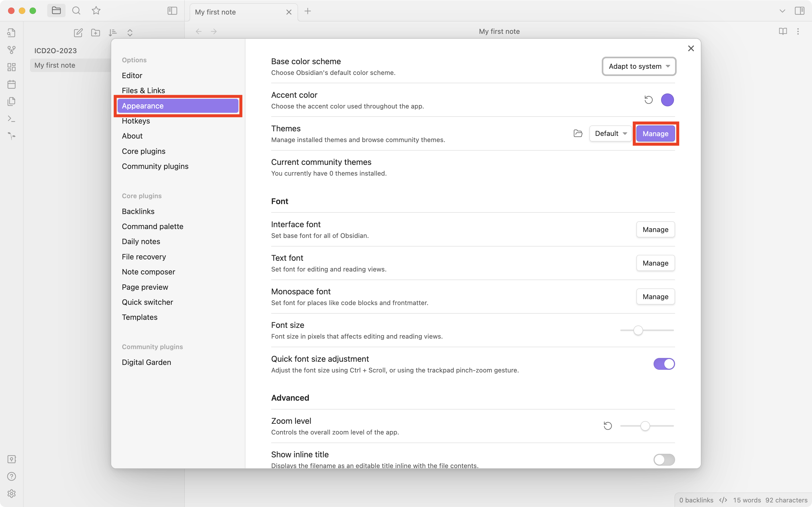Image resolution: width=812 pixels, height=507 pixels.
Task: Open graph view ribbon icon
Action: 12,50
